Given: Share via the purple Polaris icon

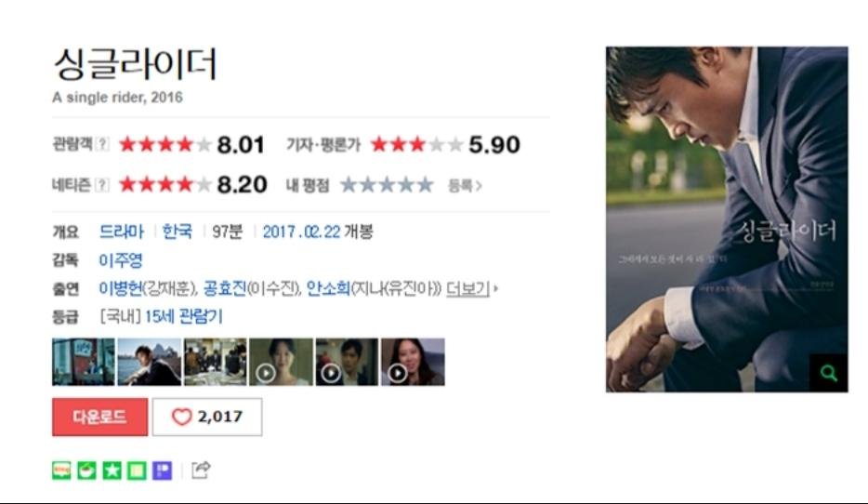Looking at the screenshot, I should pos(163,471).
